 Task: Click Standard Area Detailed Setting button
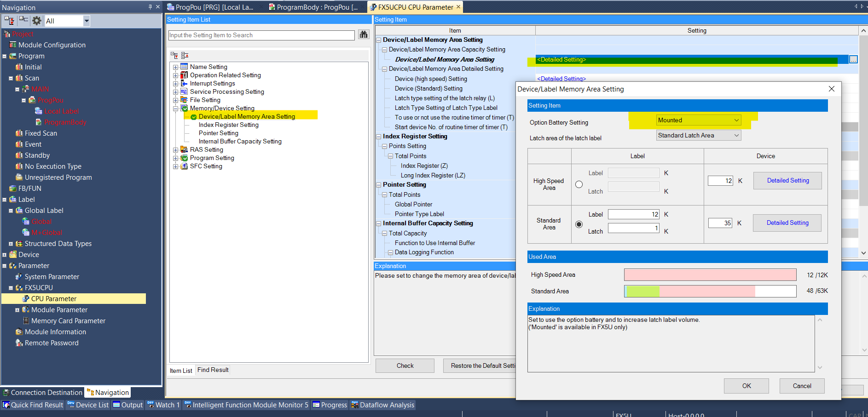pos(787,223)
